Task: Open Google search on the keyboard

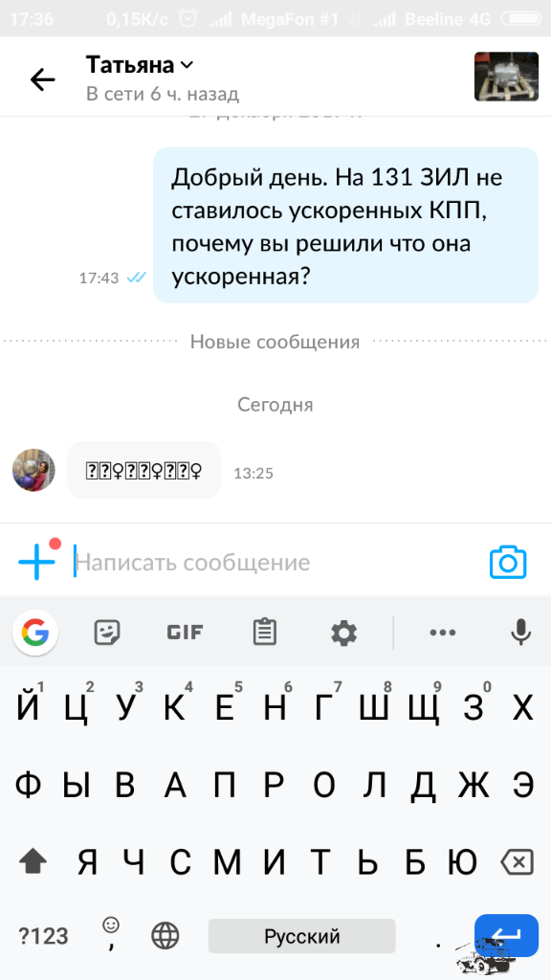Action: (35, 634)
